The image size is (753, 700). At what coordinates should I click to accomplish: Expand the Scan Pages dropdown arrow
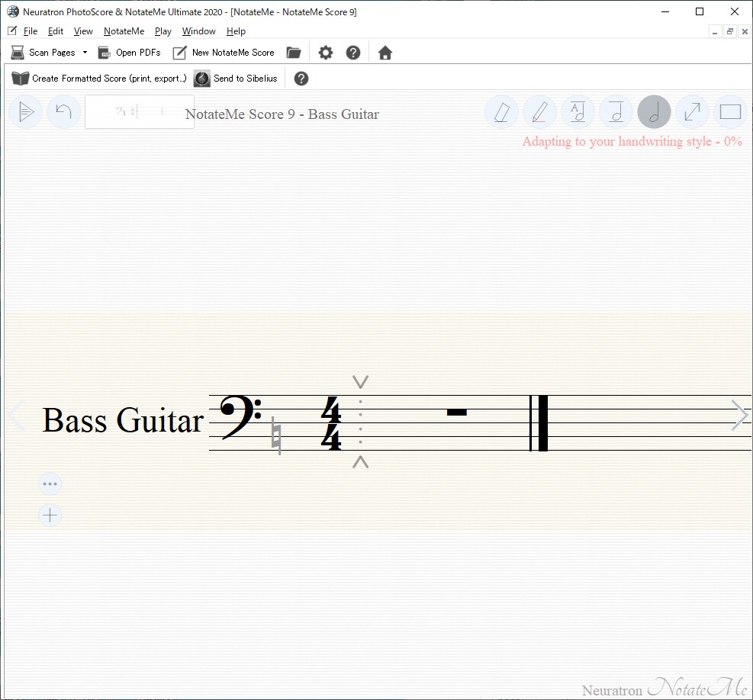coord(85,53)
